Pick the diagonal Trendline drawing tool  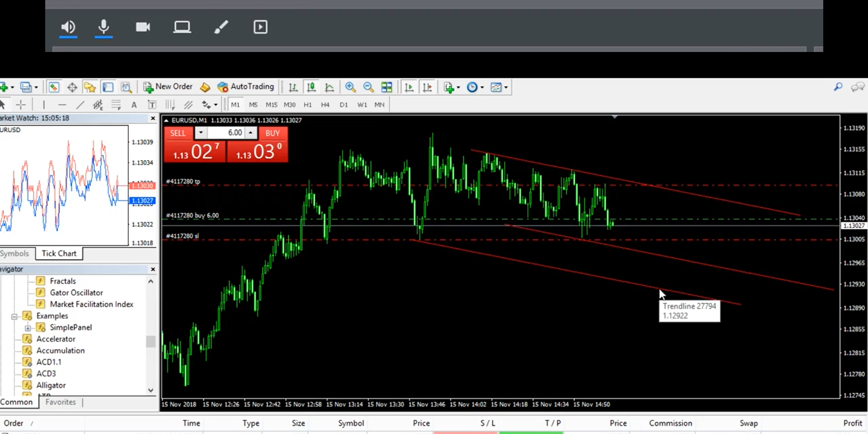(80, 105)
